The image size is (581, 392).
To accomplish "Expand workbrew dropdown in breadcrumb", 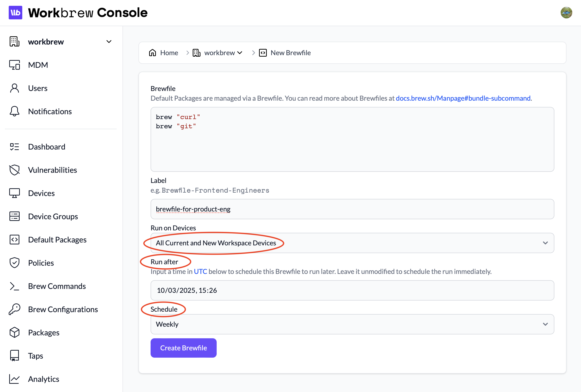I will (240, 53).
